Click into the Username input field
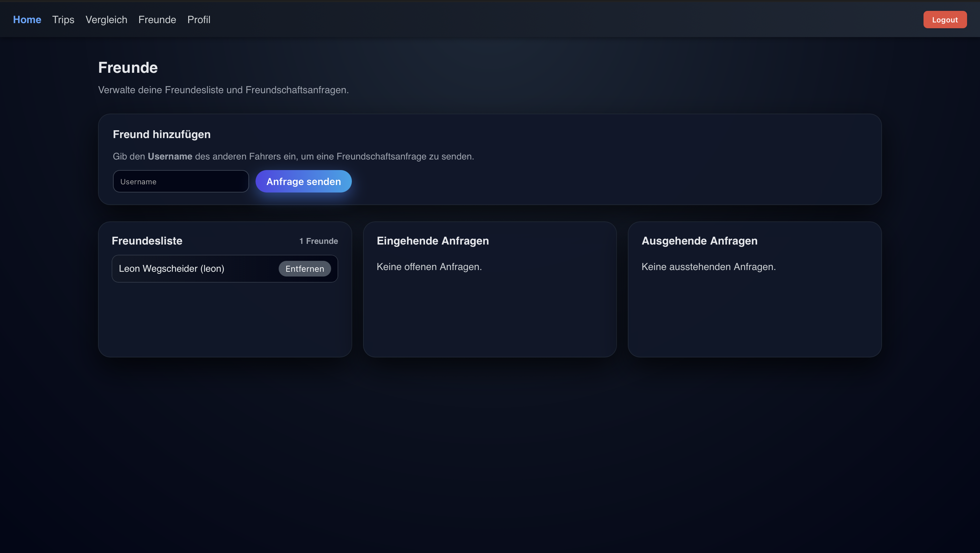Viewport: 980px width, 553px height. 181,181
